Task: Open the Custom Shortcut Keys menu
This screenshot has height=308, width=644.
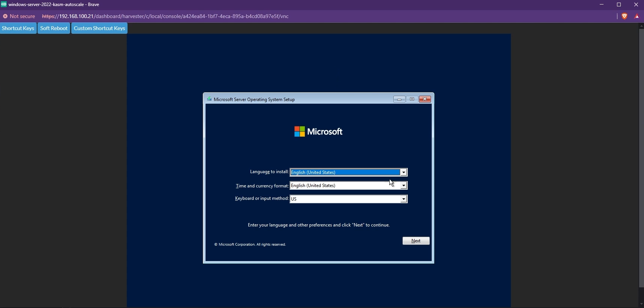Action: tap(99, 28)
